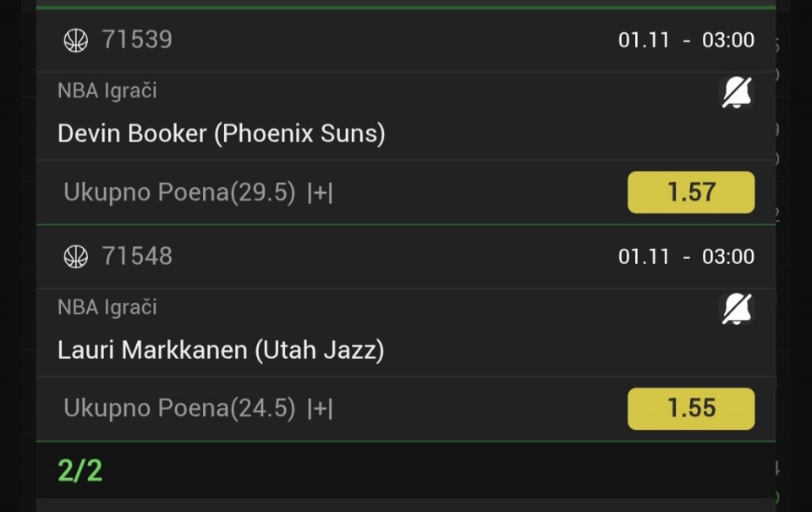The height and width of the screenshot is (512, 812).
Task: Click the basketball icon beside event 71548
Action: 76,256
